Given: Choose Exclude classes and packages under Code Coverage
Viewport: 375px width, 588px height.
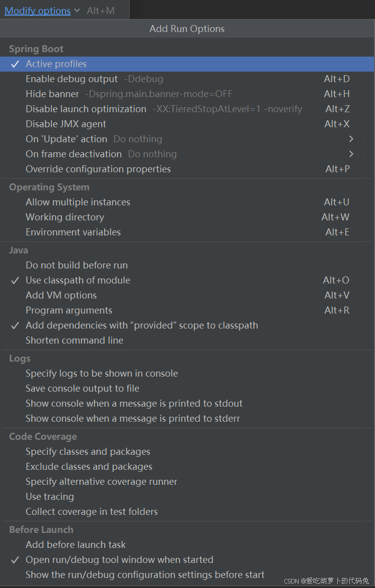Looking at the screenshot, I should [x=89, y=466].
